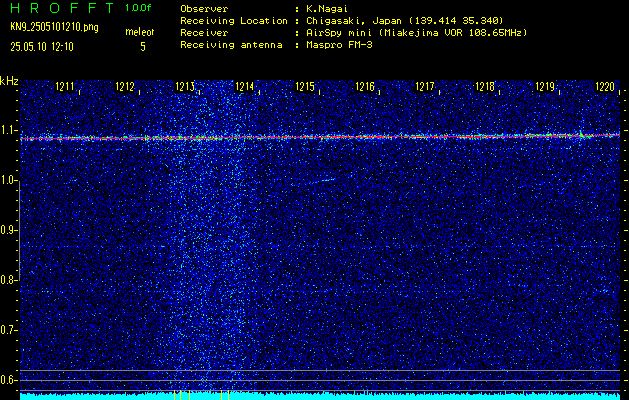Select the 0.6 frequency axis label
The image size is (629, 400).
(7, 380)
